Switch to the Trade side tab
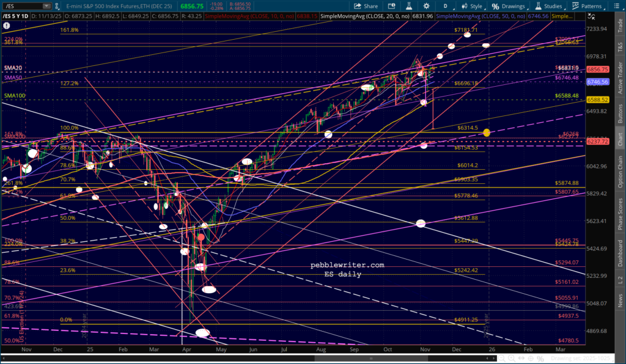This screenshot has width=626, height=364. coord(620,26)
